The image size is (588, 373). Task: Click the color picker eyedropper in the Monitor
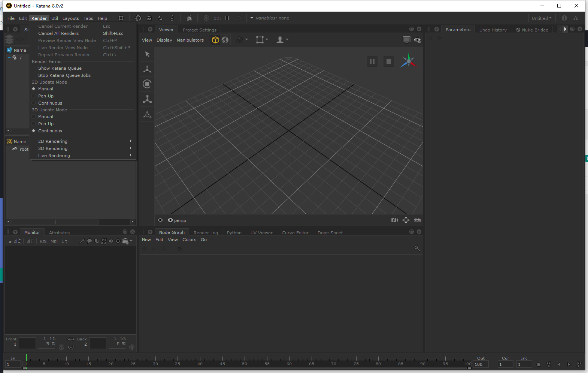[82, 241]
